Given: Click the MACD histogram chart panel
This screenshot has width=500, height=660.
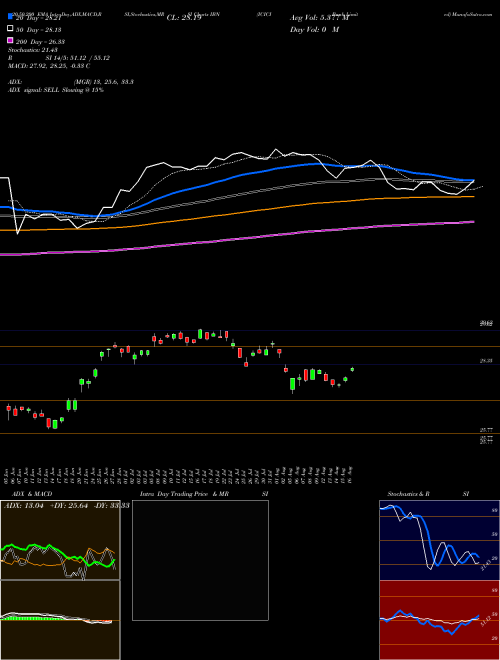Looking at the screenshot, I should point(60,620).
